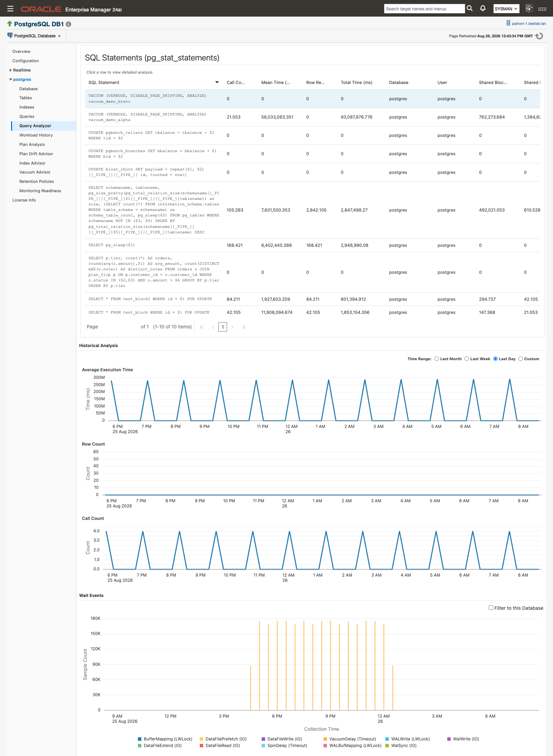Open Workload History page

36,135
